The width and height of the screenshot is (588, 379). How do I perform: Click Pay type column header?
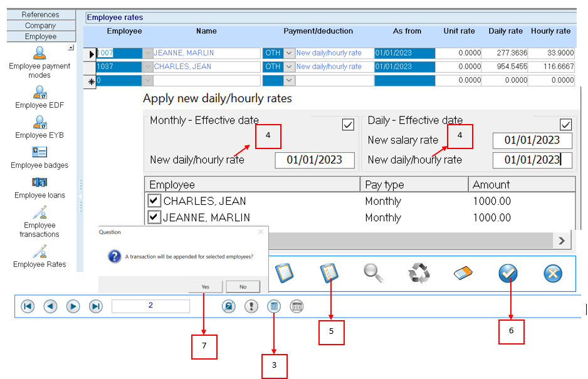point(414,184)
